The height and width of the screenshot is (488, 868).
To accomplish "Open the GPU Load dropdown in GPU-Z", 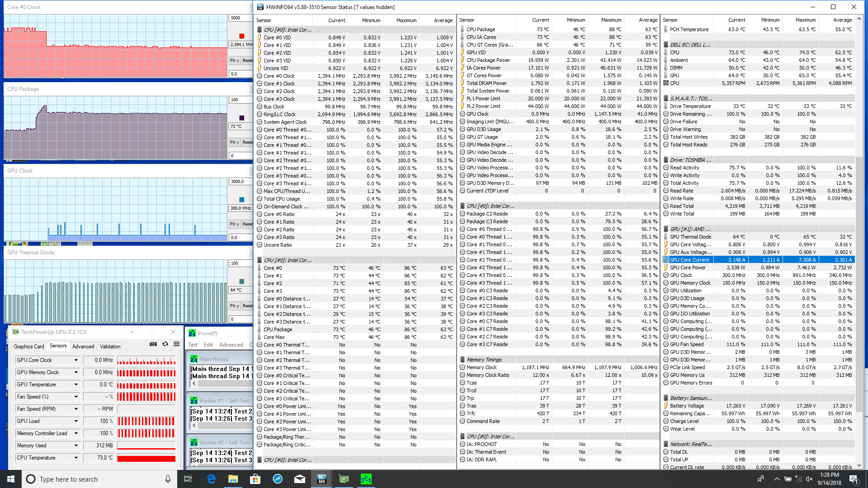I will [x=76, y=421].
